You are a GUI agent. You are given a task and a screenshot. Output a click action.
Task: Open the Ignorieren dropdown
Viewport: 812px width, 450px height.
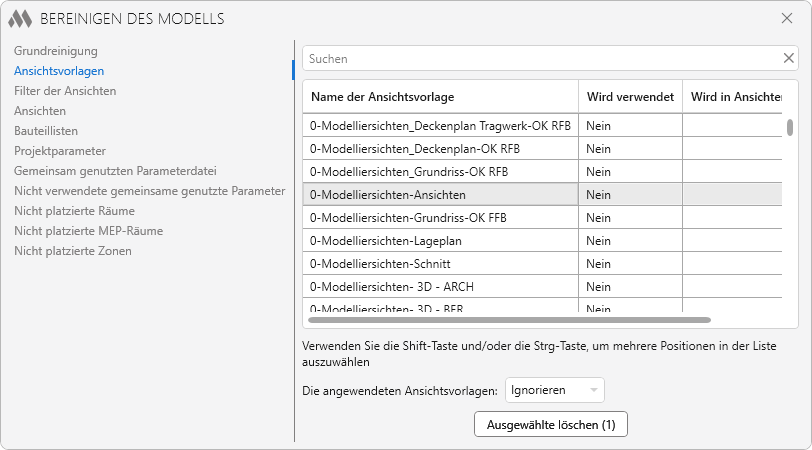[x=554, y=390]
